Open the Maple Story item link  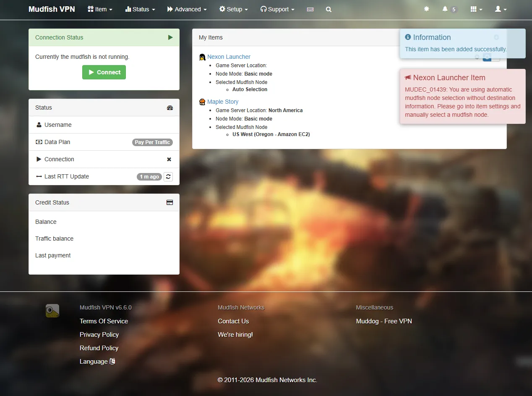click(x=223, y=102)
